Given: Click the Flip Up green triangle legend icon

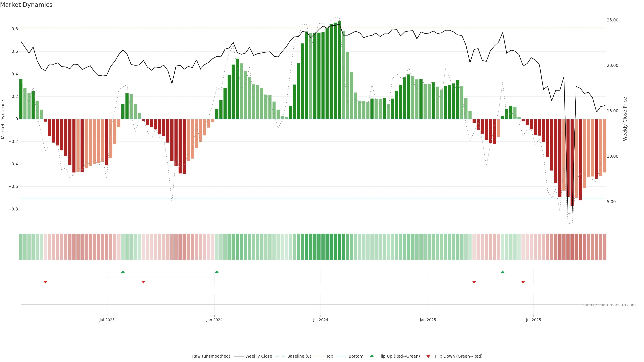Looking at the screenshot, I should (x=372, y=356).
